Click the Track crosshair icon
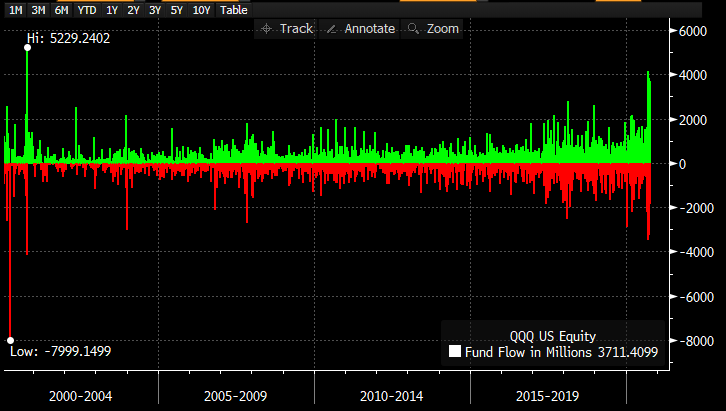The image size is (726, 411). [x=266, y=29]
